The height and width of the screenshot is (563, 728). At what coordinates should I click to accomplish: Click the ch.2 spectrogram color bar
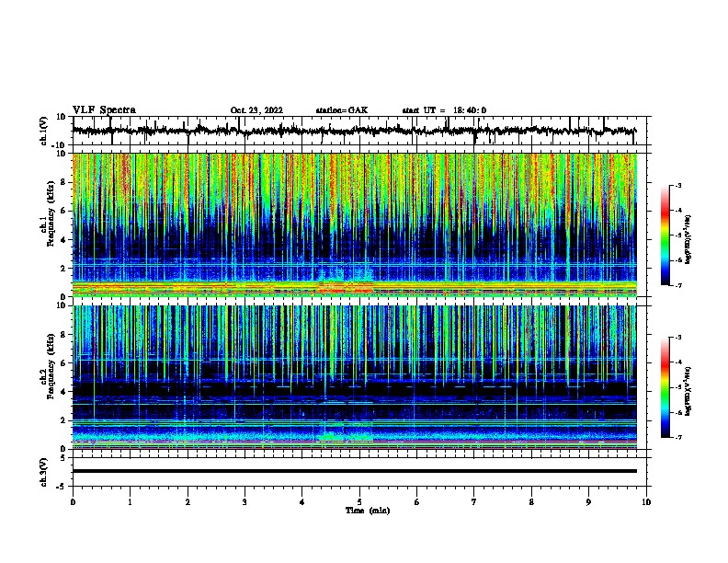click(665, 387)
